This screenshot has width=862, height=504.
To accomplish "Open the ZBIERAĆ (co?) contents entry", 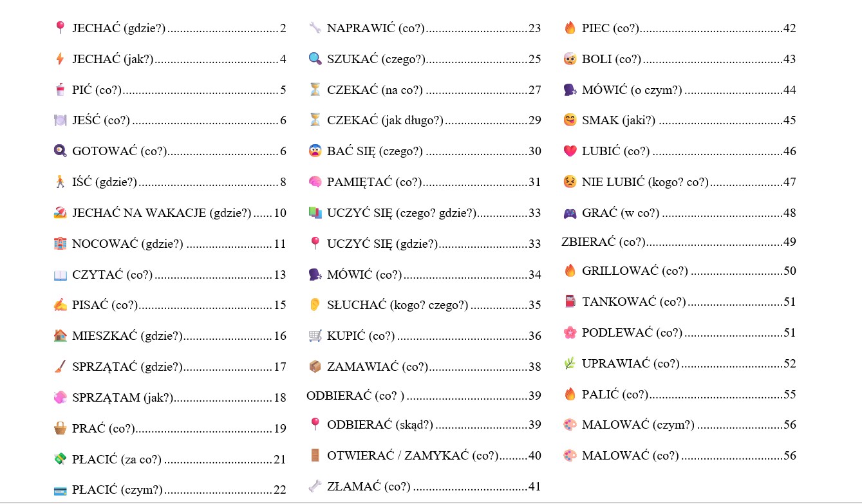I will pos(603,242).
